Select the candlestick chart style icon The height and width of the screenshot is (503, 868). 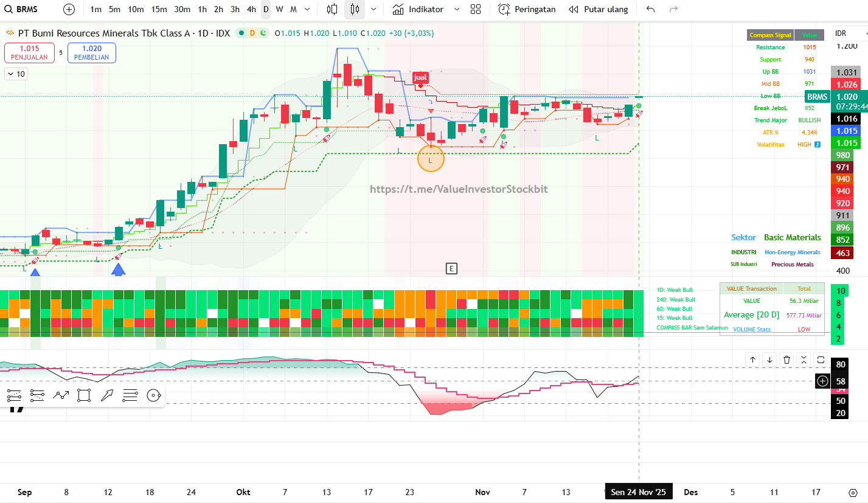point(355,9)
